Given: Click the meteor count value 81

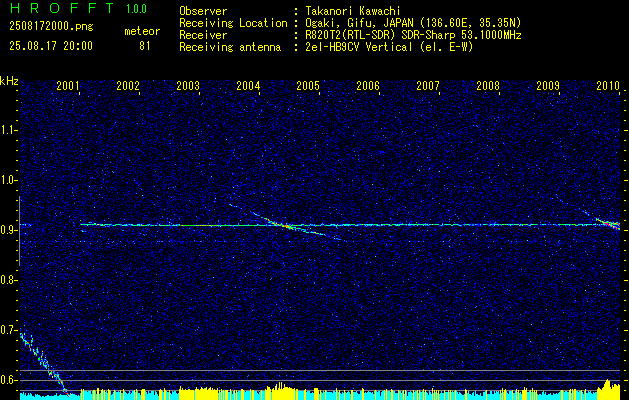Looking at the screenshot, I should coord(145,46).
